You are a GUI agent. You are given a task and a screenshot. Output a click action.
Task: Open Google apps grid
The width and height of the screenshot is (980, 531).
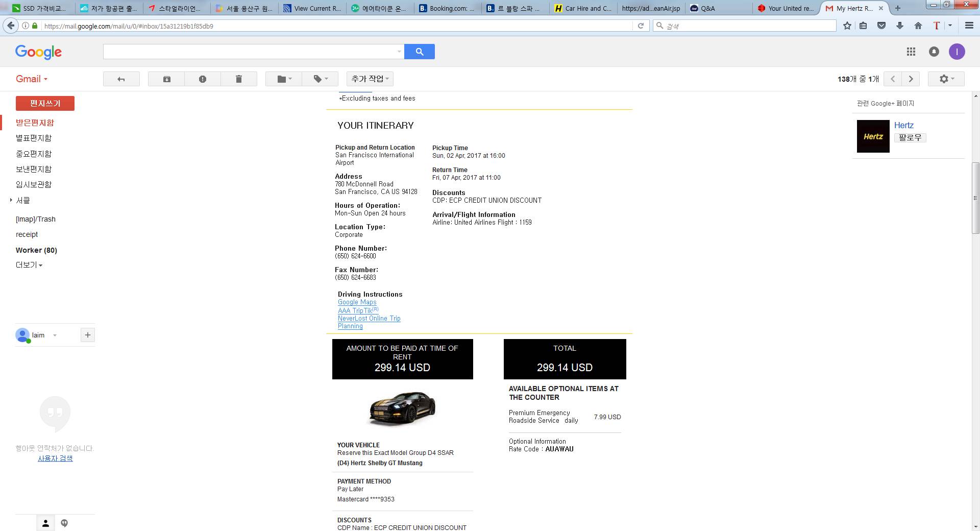911,52
